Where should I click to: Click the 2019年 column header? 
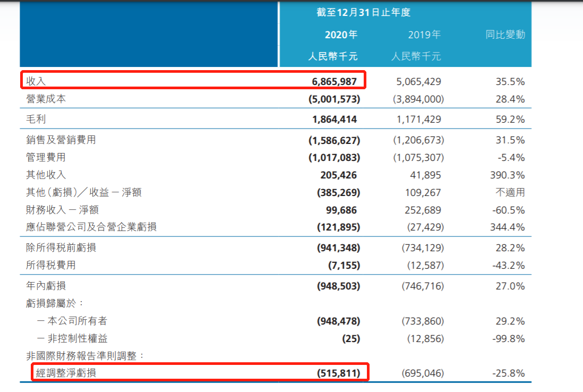pos(424,35)
